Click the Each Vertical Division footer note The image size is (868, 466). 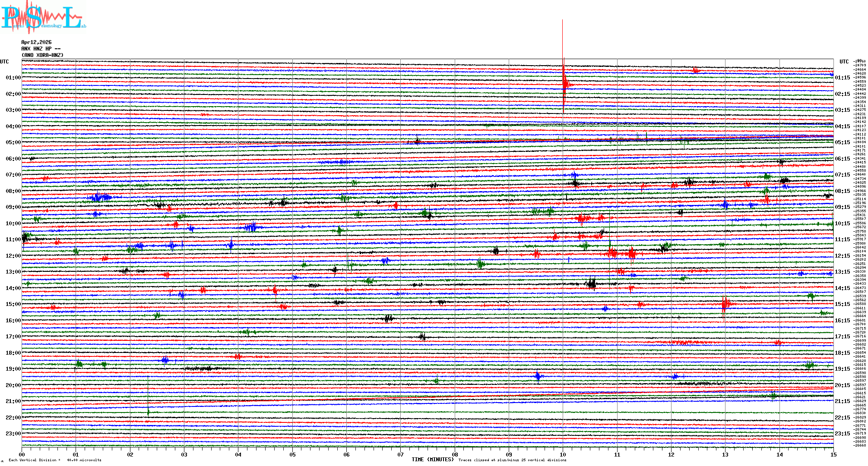point(55,460)
